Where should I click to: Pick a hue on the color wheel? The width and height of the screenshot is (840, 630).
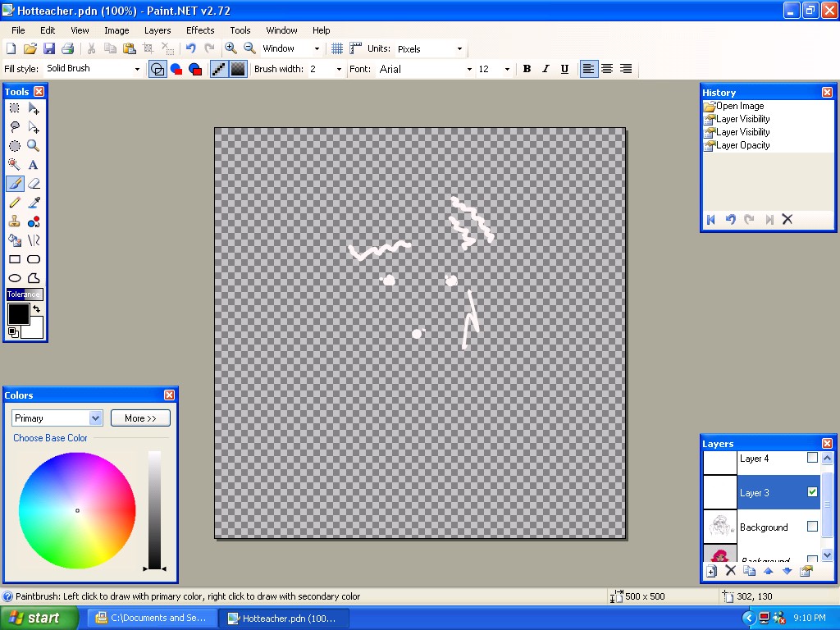pos(77,510)
